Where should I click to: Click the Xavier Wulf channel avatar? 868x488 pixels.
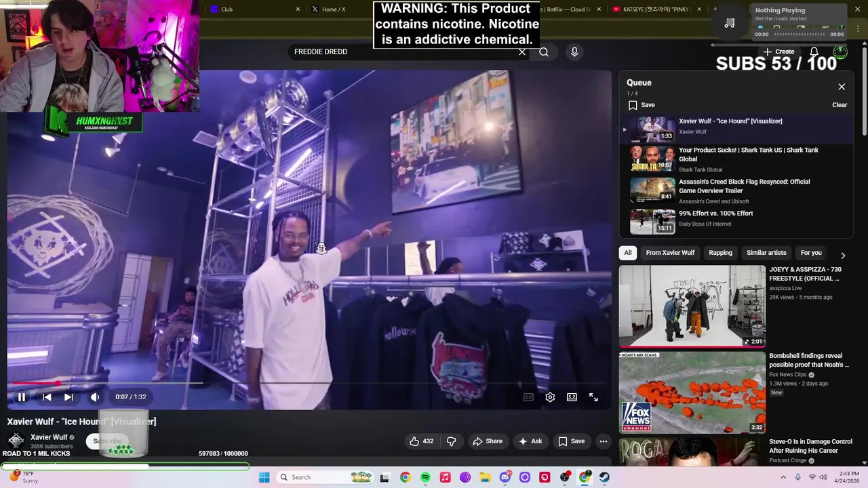pyautogui.click(x=16, y=441)
